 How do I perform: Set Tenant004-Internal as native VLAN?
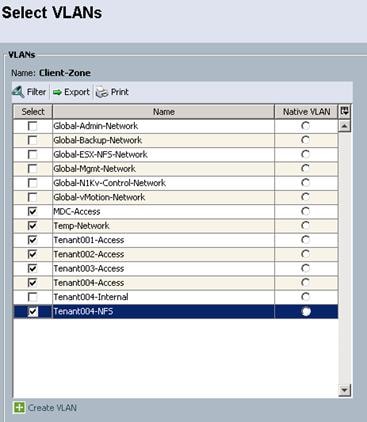click(x=306, y=297)
